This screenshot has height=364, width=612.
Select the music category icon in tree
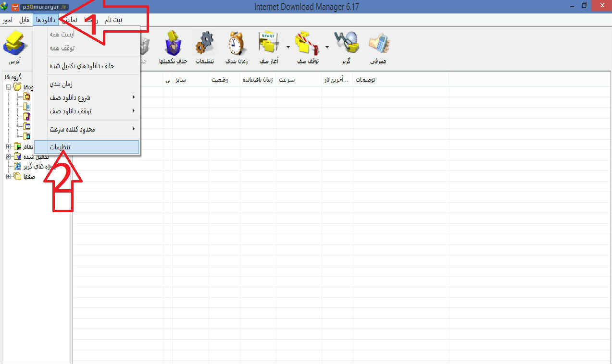(27, 117)
